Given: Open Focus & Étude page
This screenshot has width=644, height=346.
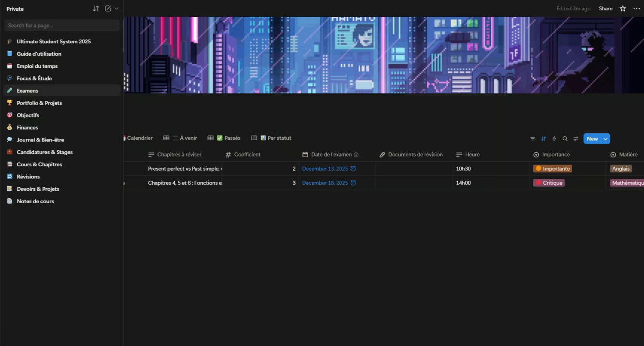Looking at the screenshot, I should [x=62, y=78].
